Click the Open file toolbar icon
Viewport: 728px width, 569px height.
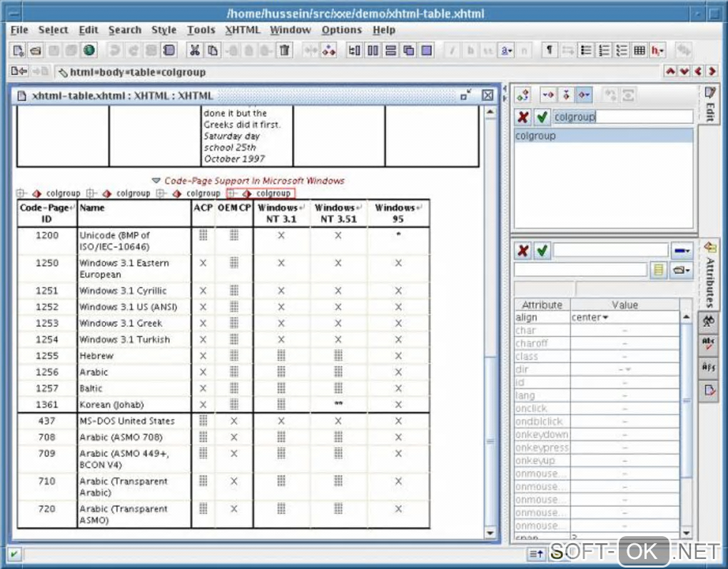pyautogui.click(x=36, y=50)
